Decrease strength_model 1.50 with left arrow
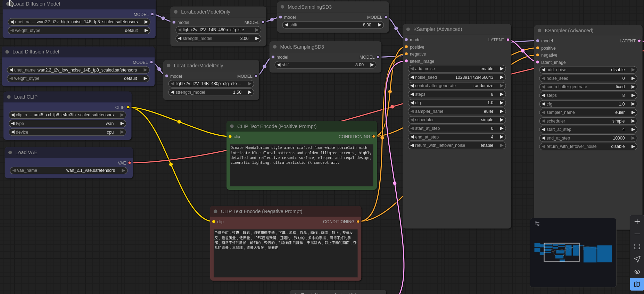The width and height of the screenshot is (644, 294). pos(172,92)
